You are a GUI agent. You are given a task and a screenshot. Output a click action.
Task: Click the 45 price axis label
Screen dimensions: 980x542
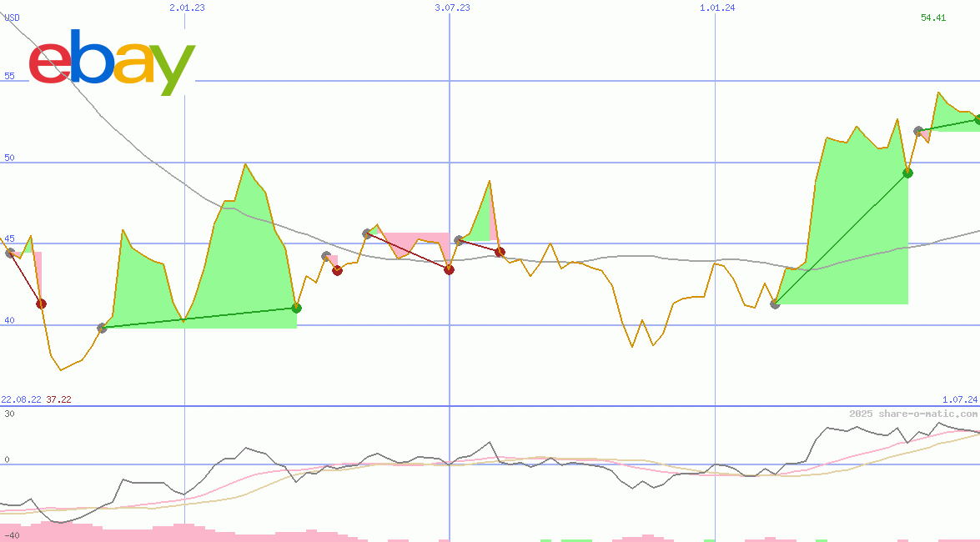pos(9,238)
